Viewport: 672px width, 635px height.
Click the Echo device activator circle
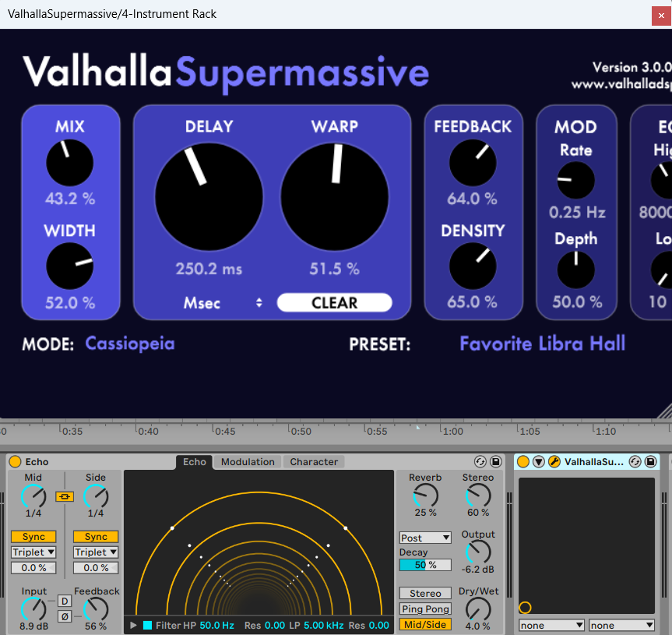click(x=15, y=461)
